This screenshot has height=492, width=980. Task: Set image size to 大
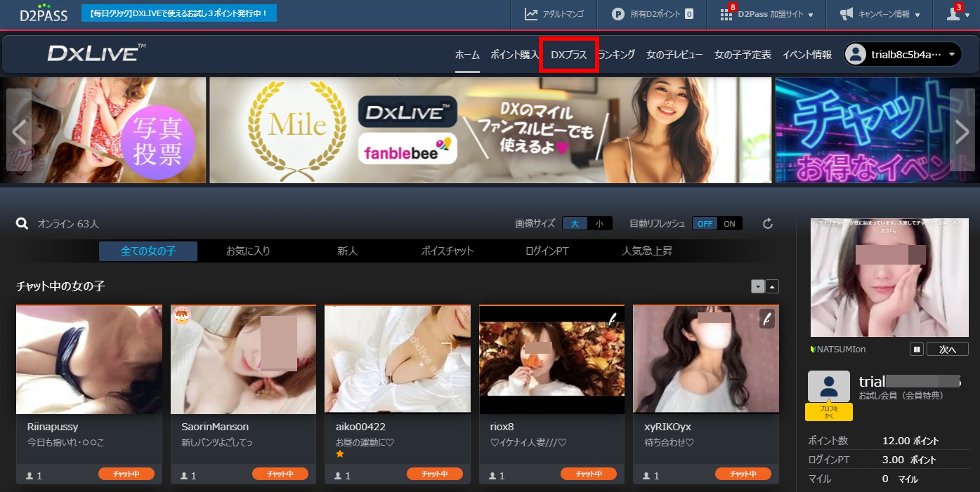[574, 224]
